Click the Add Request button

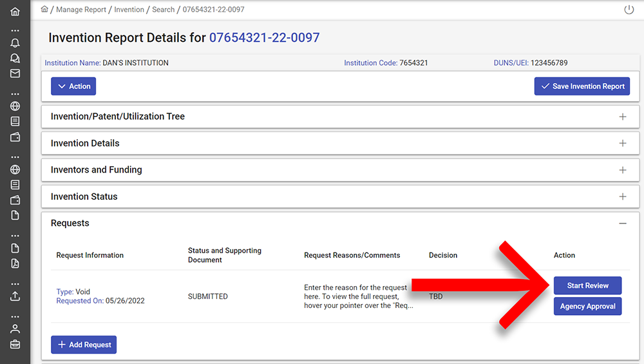coord(84,345)
